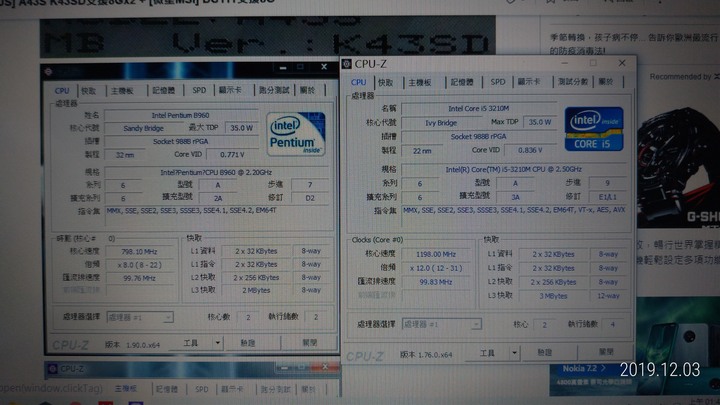Open 工具 dropdown arrow in right window
Screen dimensions: 720x405
pos(514,353)
